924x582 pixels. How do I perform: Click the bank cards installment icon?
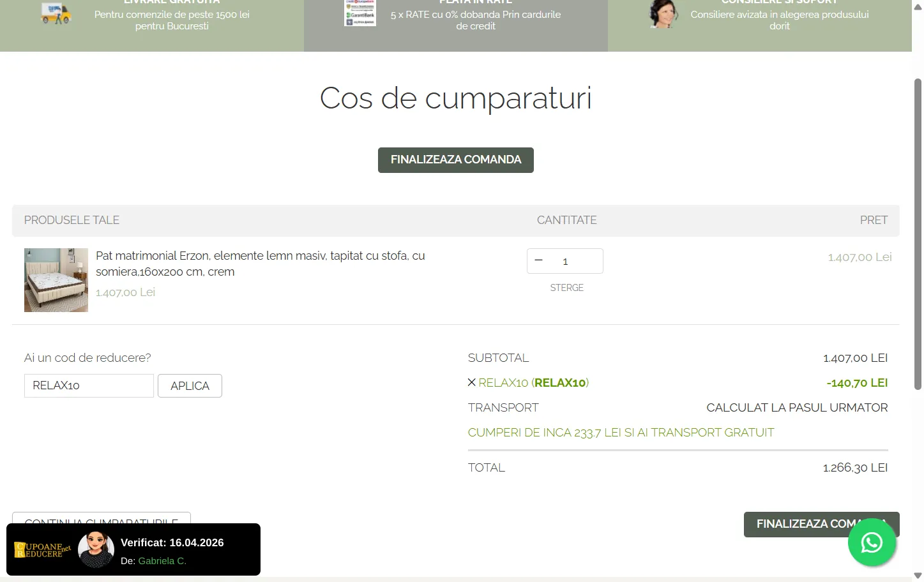pyautogui.click(x=360, y=13)
